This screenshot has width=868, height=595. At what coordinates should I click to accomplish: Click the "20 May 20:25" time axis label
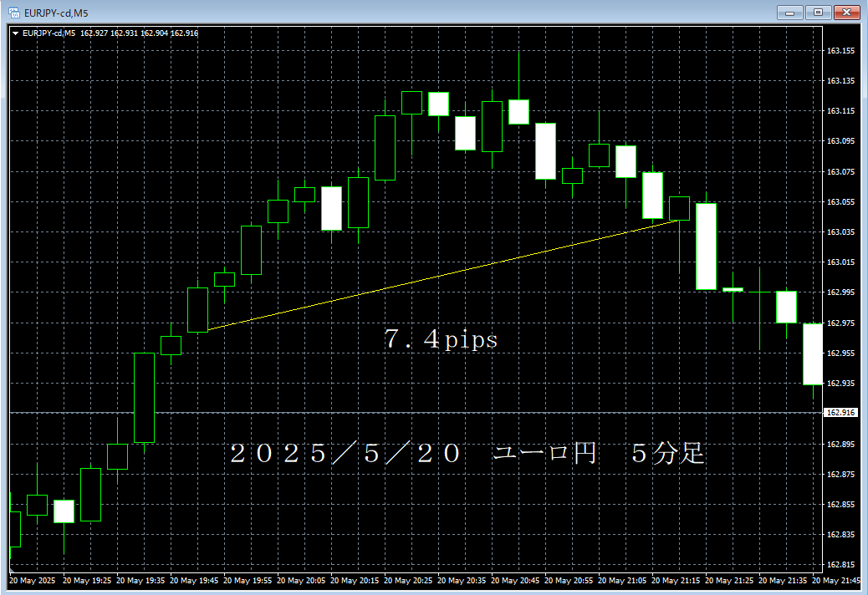[408, 581]
